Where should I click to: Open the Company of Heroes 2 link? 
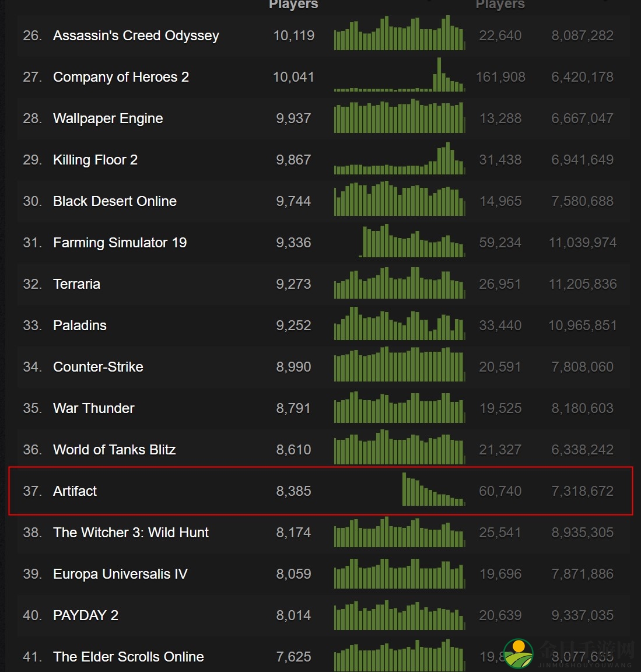click(x=121, y=77)
